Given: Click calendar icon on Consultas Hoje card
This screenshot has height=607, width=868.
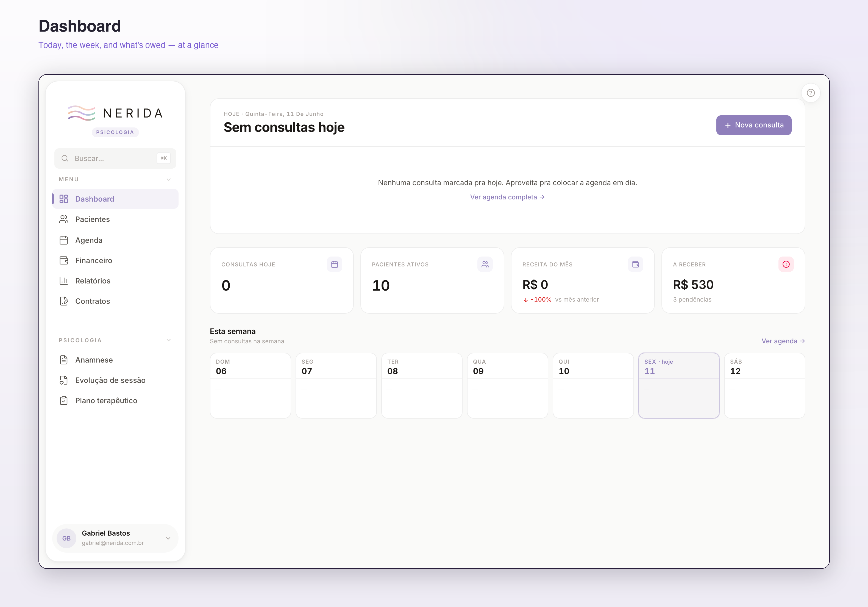Looking at the screenshot, I should 335,264.
